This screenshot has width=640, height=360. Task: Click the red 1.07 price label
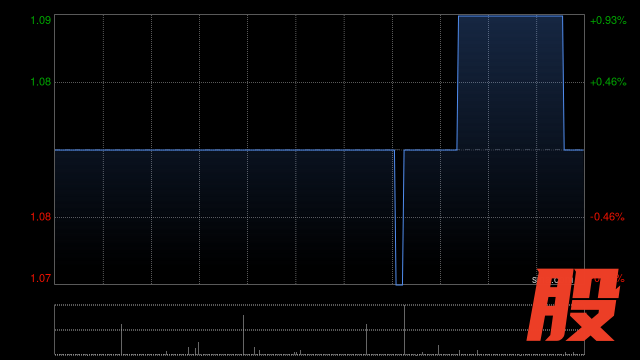41,278
